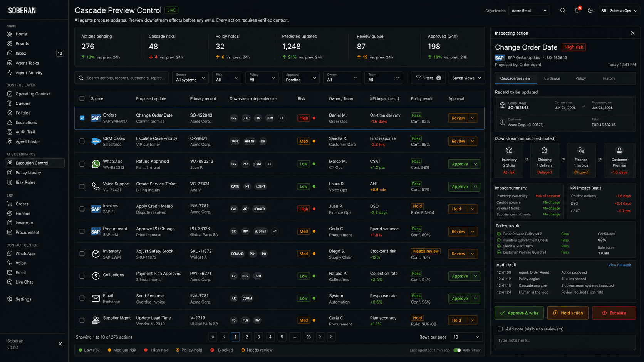Open the Rows per page dropdown
Viewport: 644px width, 362px height.
(x=466, y=337)
